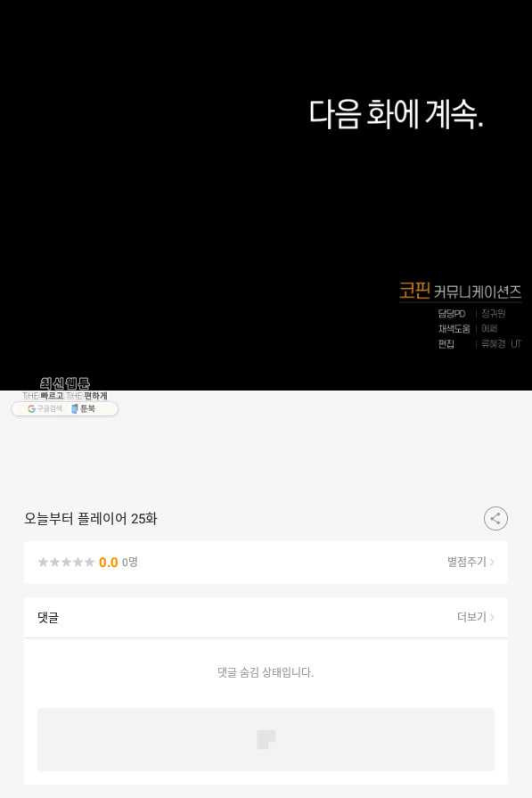The image size is (532, 798).
Task: Select the first rating star
Action: pos(44,562)
